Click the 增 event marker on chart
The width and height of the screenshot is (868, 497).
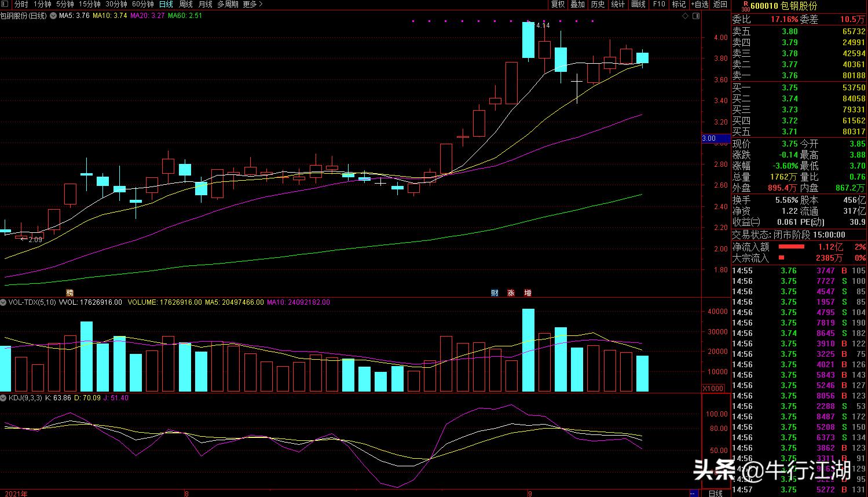pyautogui.click(x=528, y=293)
